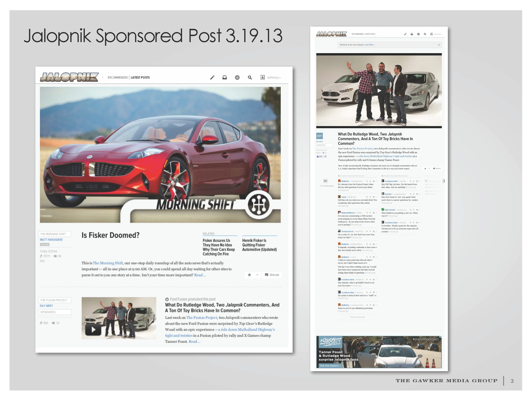Dismiss X on 'Hey OH! Big Jon here' comment
The width and height of the screenshot is (532, 400).
[x=410, y=181]
